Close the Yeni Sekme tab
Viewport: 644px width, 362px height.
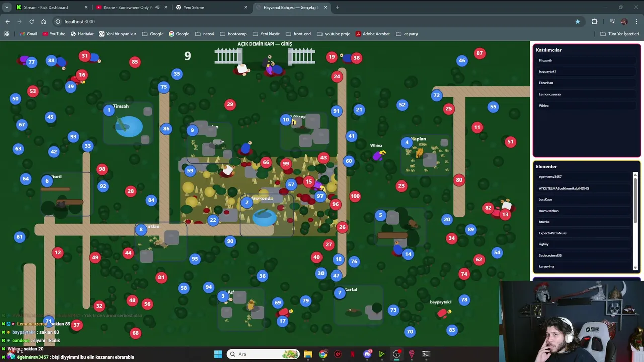point(246,7)
